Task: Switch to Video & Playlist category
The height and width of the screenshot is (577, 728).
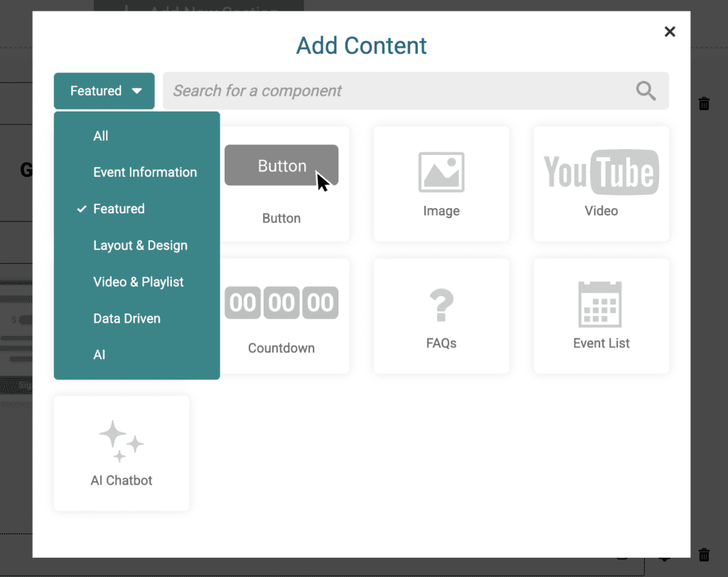Action: click(138, 282)
